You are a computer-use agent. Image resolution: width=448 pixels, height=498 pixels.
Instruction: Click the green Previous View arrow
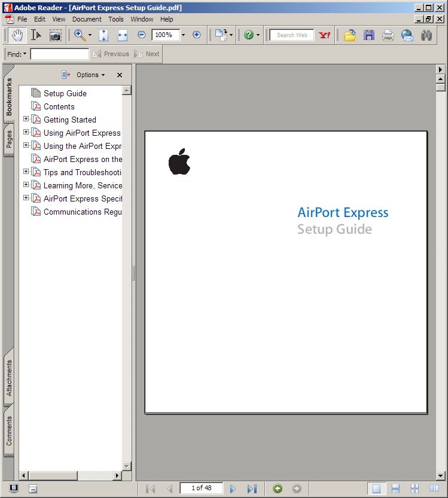coord(278,488)
